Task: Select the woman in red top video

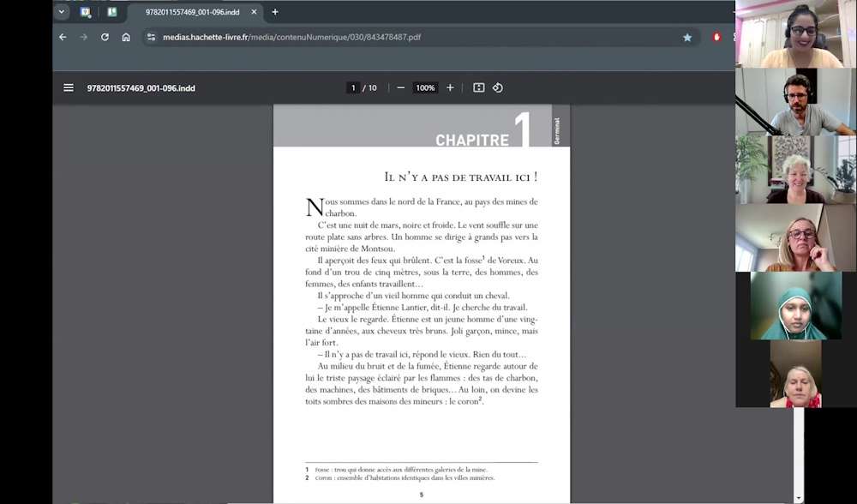Action: pos(796,374)
